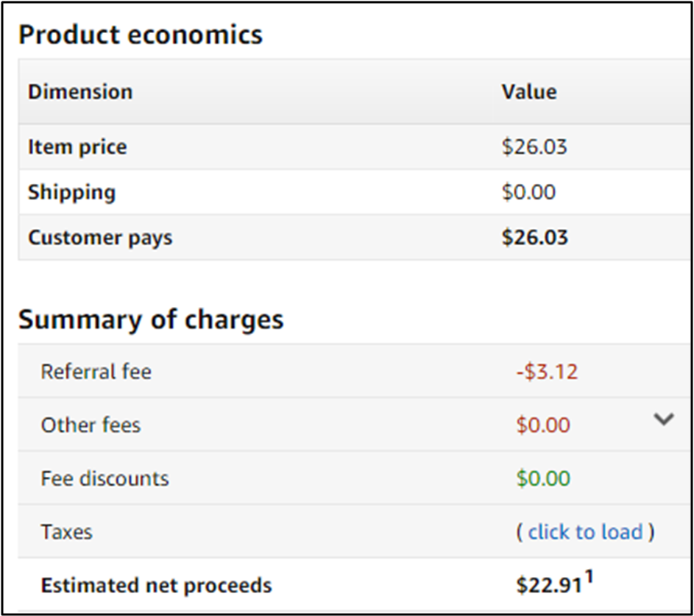The image size is (694, 616).
Task: Select the Product economics heading
Action: (141, 35)
